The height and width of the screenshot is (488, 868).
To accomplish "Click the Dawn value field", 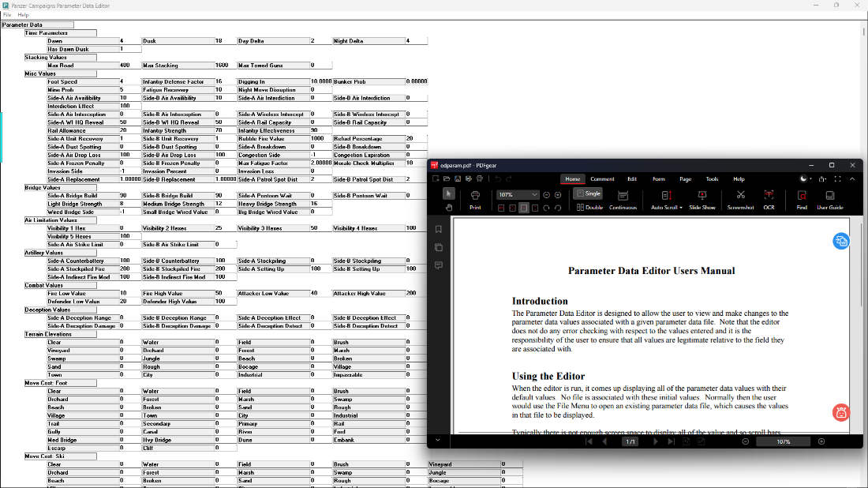I will click(x=130, y=41).
